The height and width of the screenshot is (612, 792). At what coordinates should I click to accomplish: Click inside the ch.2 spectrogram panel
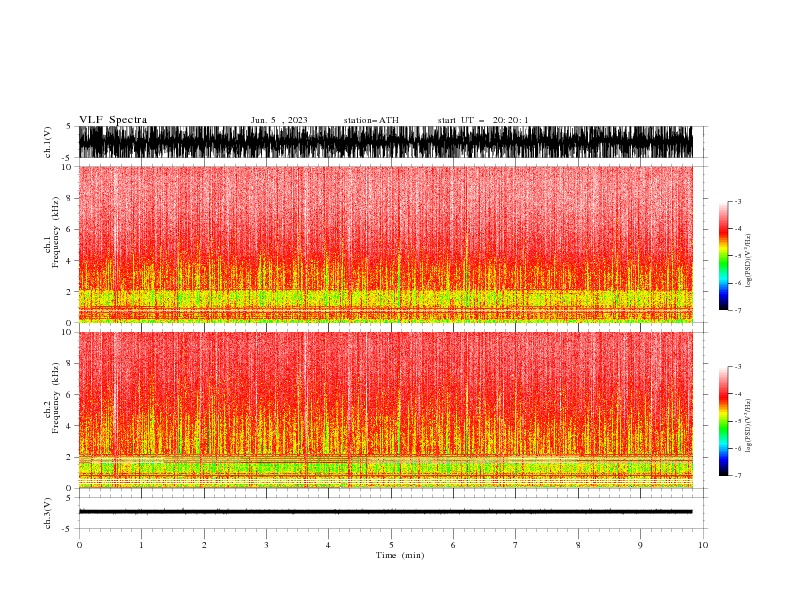tap(385, 410)
